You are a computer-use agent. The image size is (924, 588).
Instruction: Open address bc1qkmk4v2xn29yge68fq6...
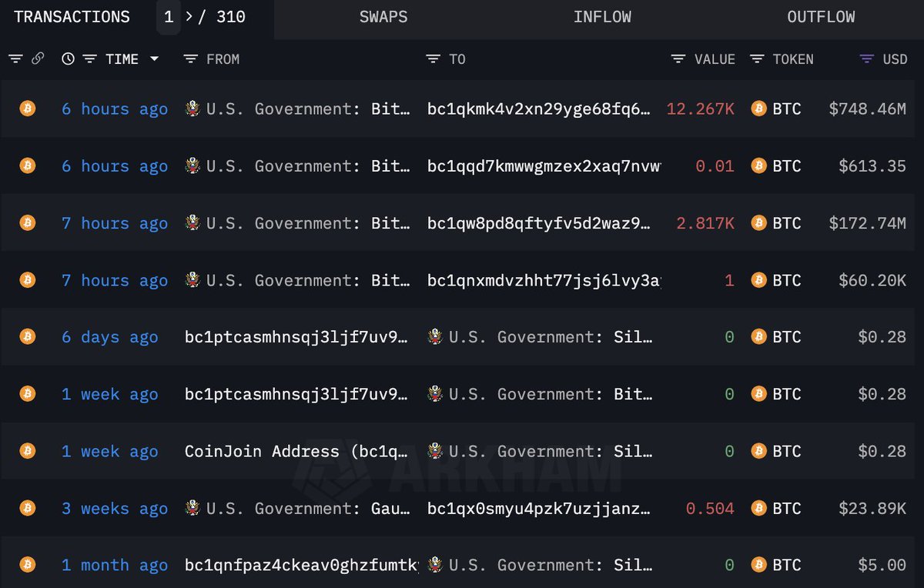pos(539,109)
